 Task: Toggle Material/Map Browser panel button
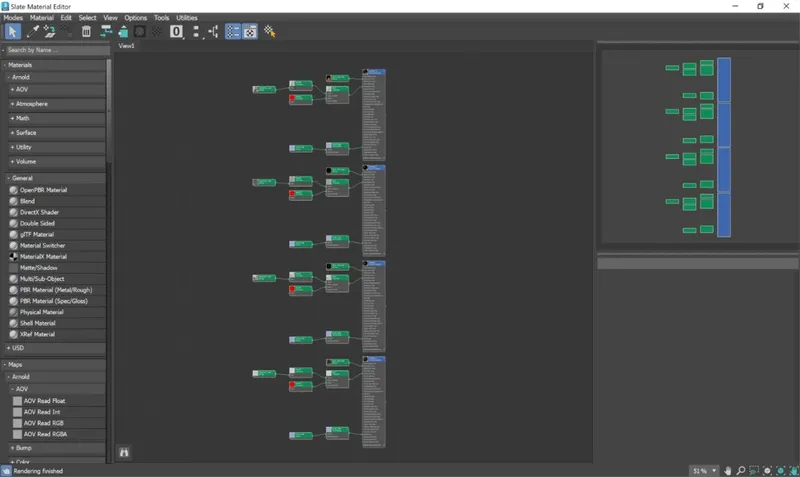(x=233, y=32)
